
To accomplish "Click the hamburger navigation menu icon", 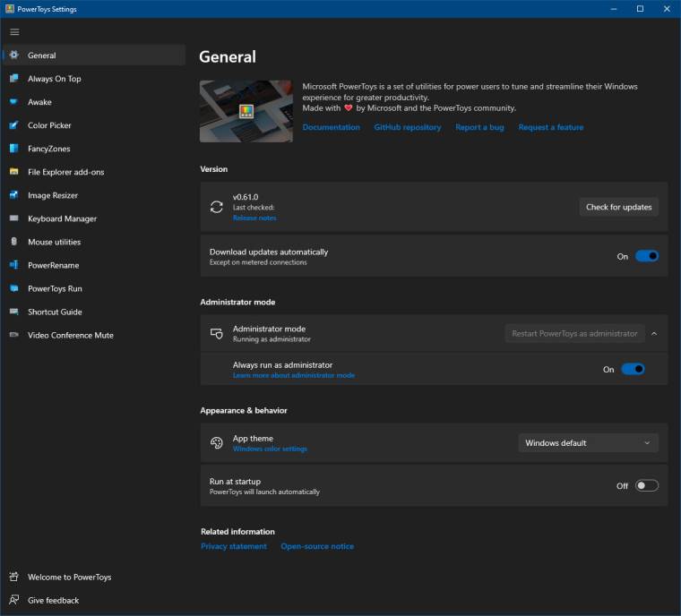I will pos(14,32).
